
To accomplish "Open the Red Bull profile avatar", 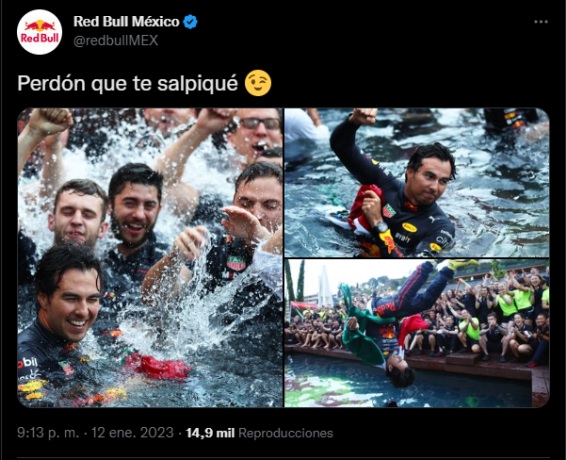I will (39, 32).
